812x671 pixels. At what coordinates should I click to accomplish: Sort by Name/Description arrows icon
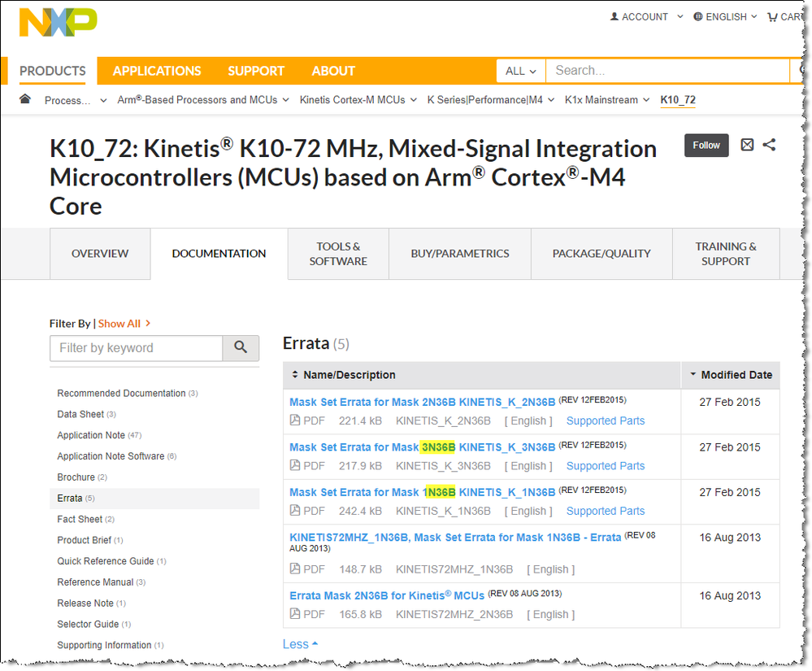pyautogui.click(x=295, y=375)
